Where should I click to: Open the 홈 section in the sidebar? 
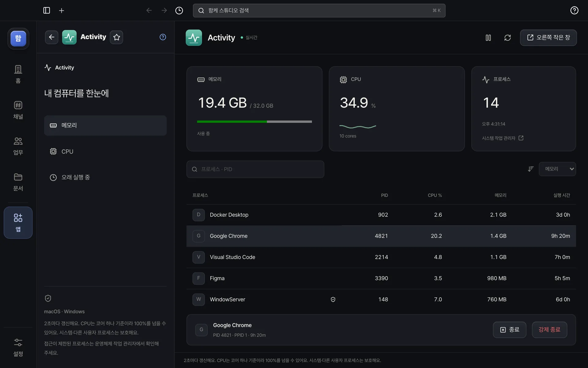point(18,74)
